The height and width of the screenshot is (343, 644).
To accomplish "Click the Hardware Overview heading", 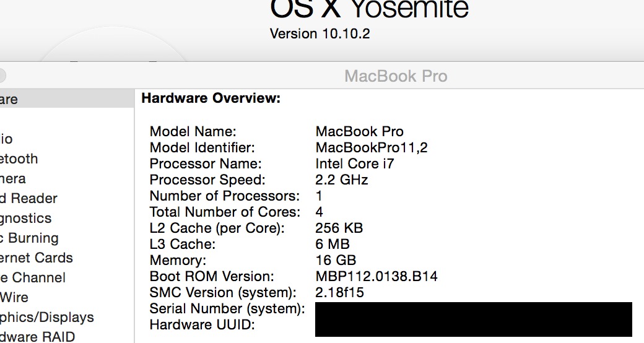I will pos(211,98).
